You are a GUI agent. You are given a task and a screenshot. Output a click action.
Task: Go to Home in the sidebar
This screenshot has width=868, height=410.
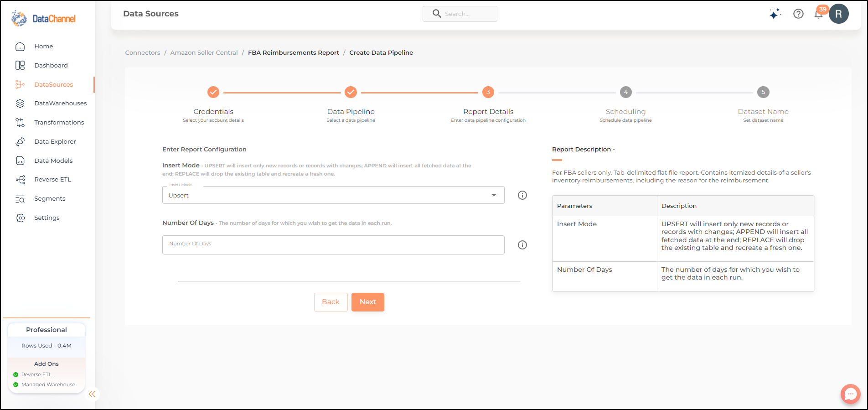point(44,47)
